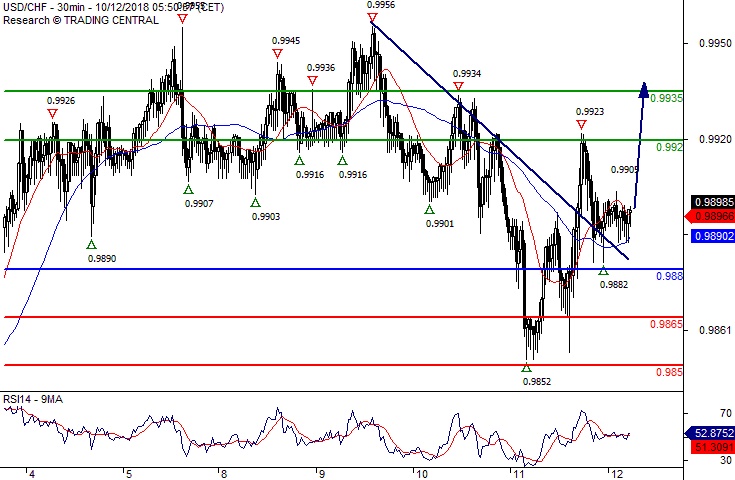Select the 0.9852 lowest price label
Image resolution: width=735 pixels, height=480 pixels.
(537, 382)
